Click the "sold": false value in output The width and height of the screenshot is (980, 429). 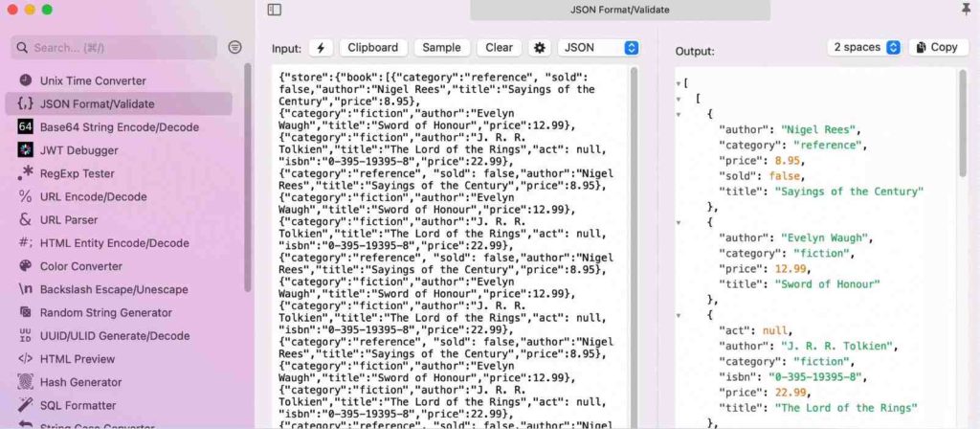pos(785,176)
